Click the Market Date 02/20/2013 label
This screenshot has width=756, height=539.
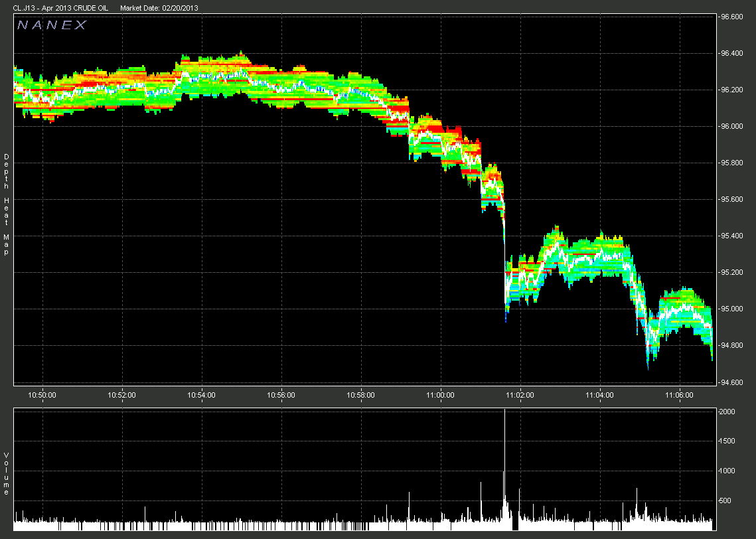point(159,8)
